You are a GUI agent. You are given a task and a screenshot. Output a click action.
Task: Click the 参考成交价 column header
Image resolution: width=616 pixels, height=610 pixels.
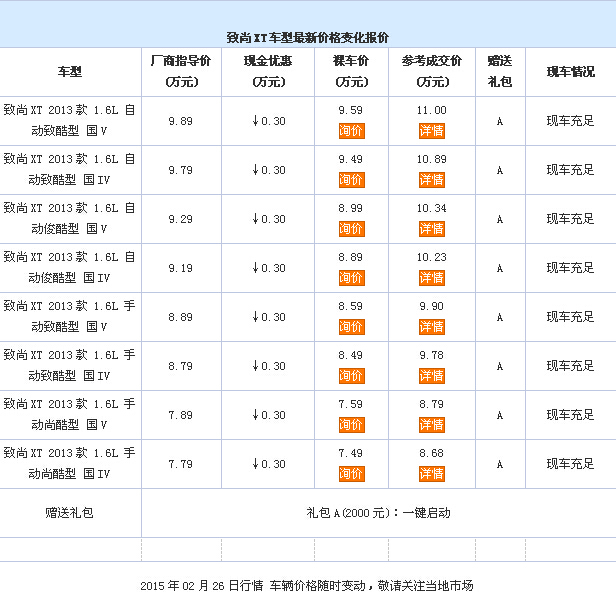432,71
